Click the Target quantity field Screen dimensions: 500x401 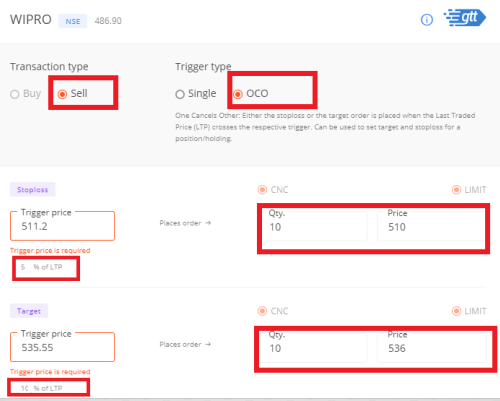point(314,348)
